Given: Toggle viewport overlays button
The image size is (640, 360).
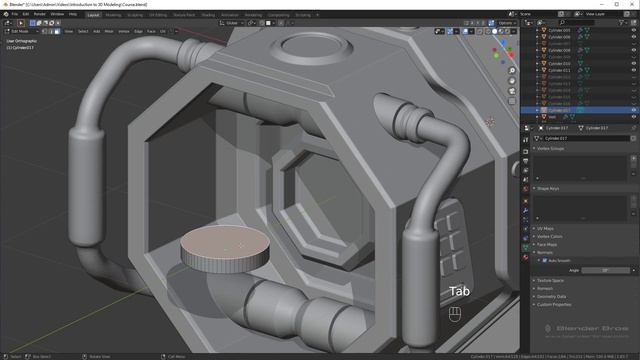Looking at the screenshot, I should click(x=465, y=31).
